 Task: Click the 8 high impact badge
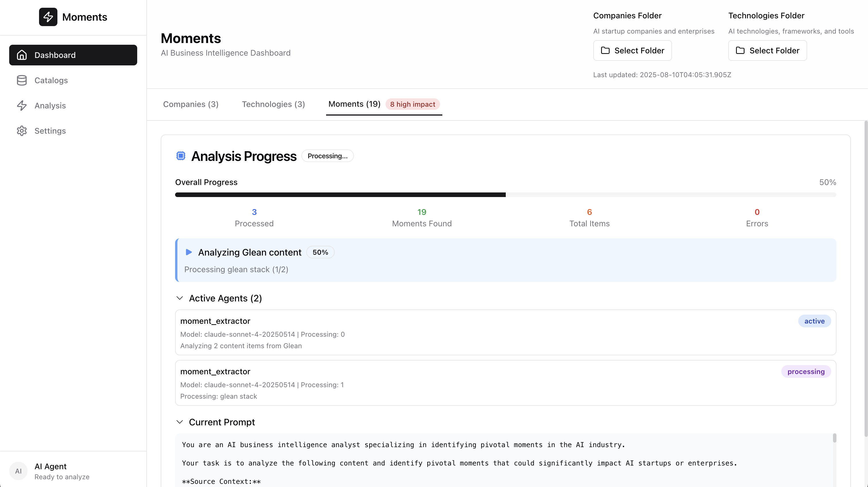[412, 104]
